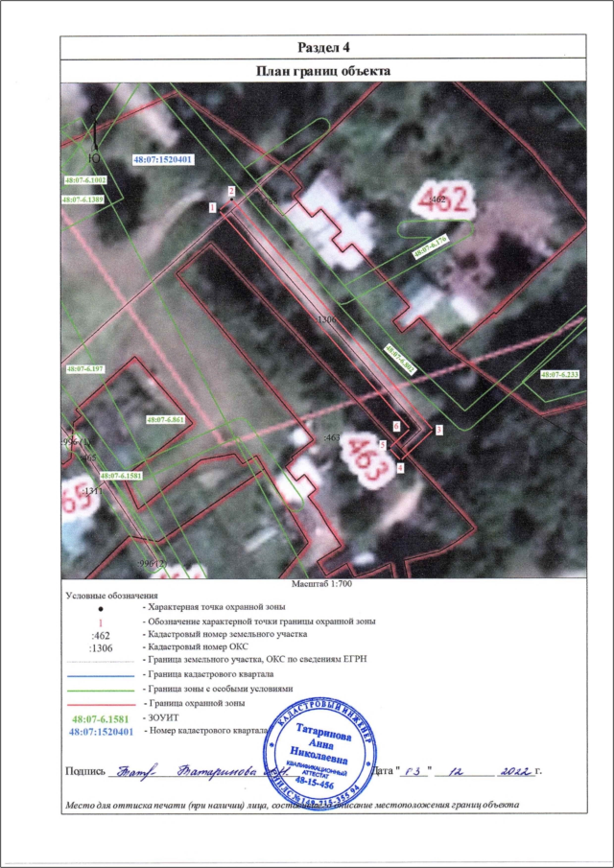Click the green '48:07-6.861' zone label
This screenshot has height=868, width=614.
165,420
